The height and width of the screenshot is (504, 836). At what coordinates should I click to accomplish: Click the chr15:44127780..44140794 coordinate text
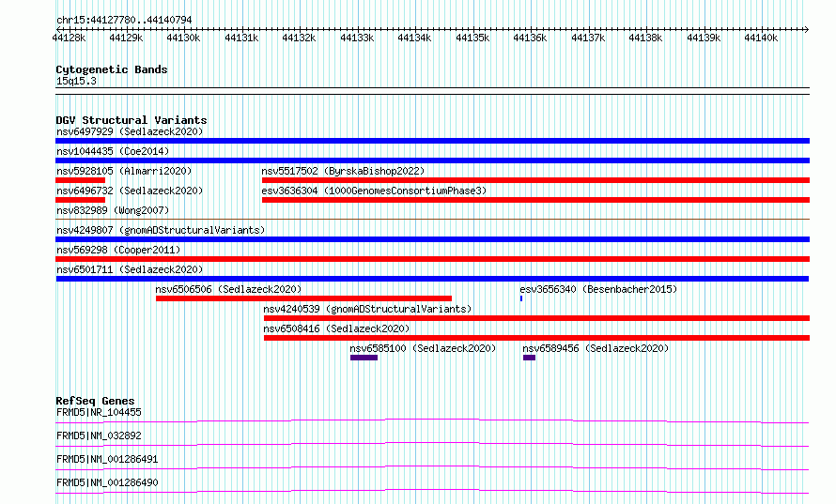[124, 20]
